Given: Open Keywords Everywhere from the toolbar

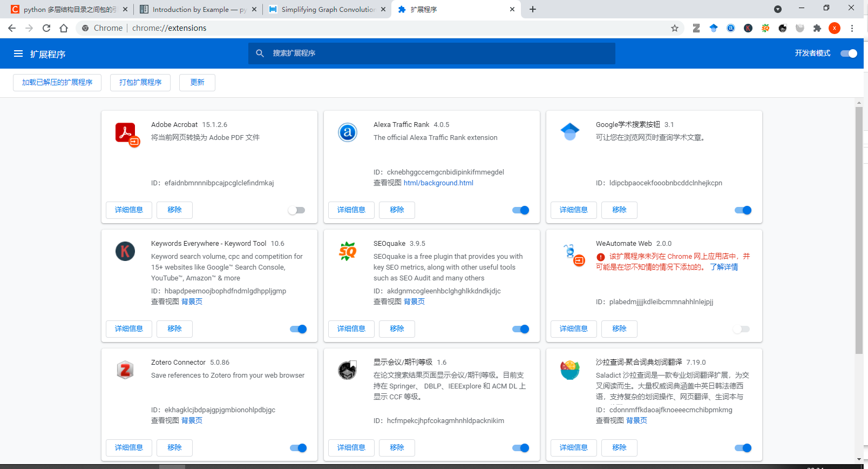Looking at the screenshot, I should click(x=748, y=28).
